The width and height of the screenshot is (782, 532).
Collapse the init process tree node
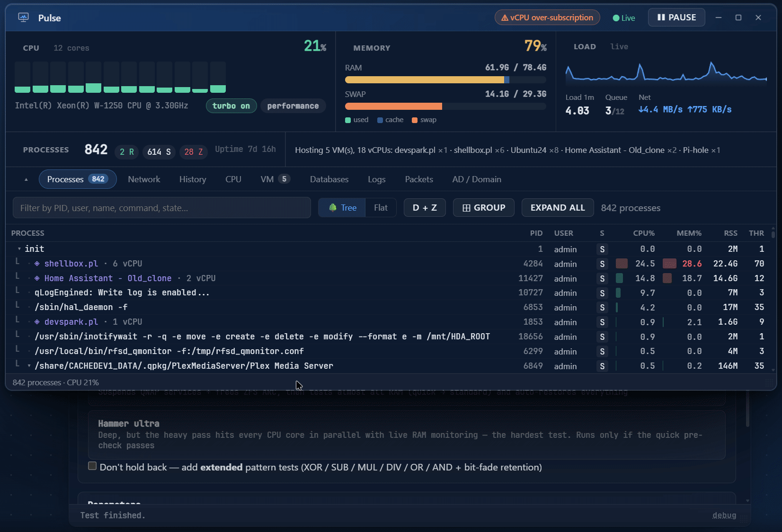coord(19,249)
